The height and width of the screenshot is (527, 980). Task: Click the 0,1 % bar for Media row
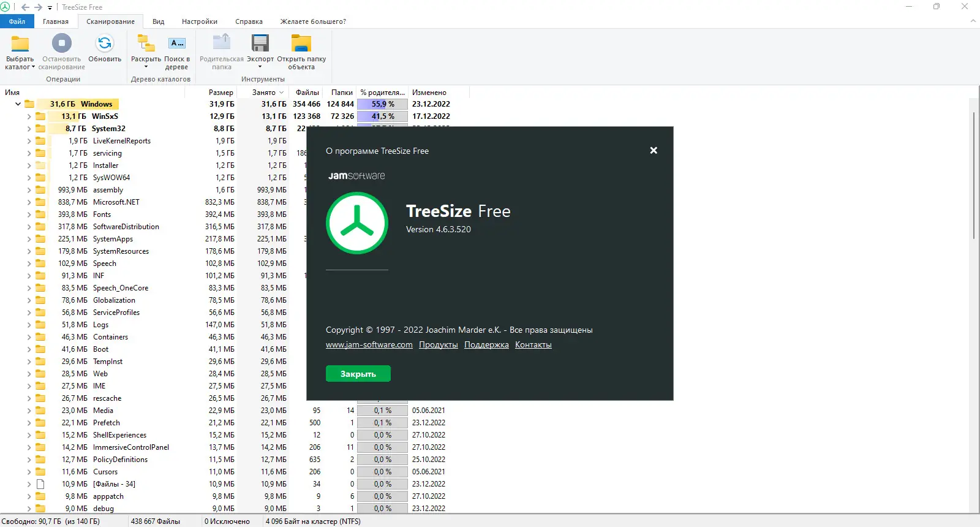[383, 411]
